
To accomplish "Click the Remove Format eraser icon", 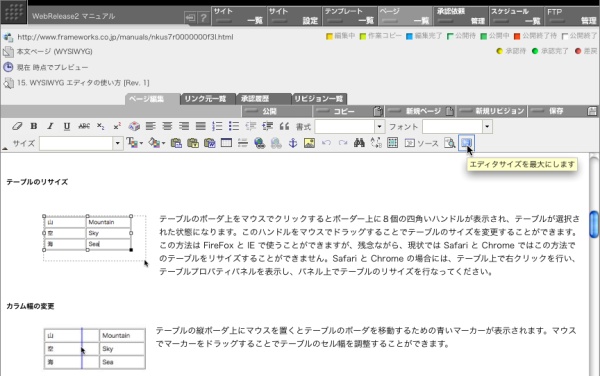I will 17,126.
